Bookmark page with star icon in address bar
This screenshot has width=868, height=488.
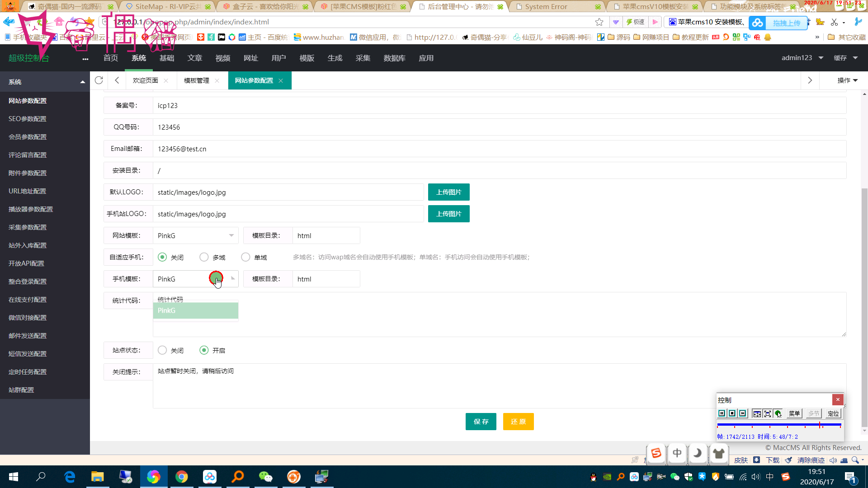point(599,22)
